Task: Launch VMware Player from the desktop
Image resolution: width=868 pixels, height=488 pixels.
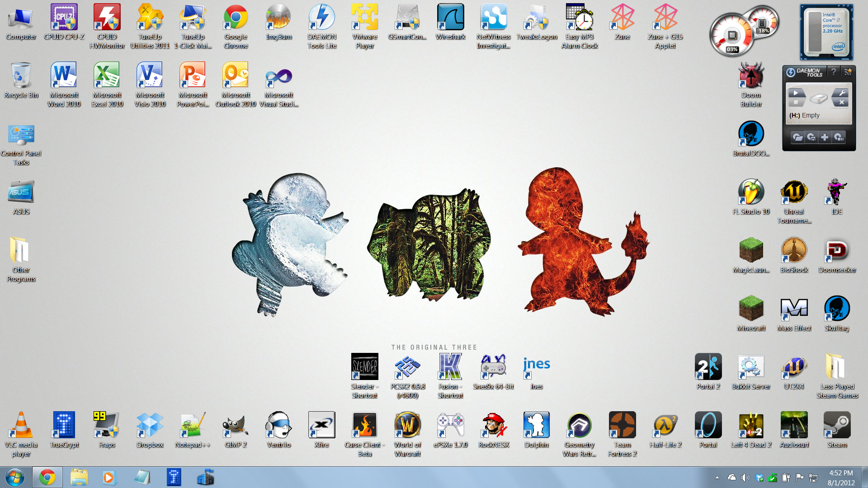Action: 364,18
